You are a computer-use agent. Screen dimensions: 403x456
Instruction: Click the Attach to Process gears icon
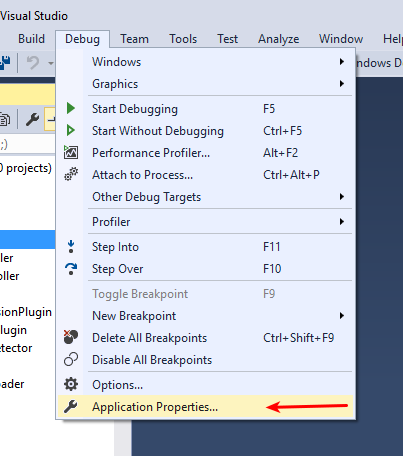click(71, 174)
